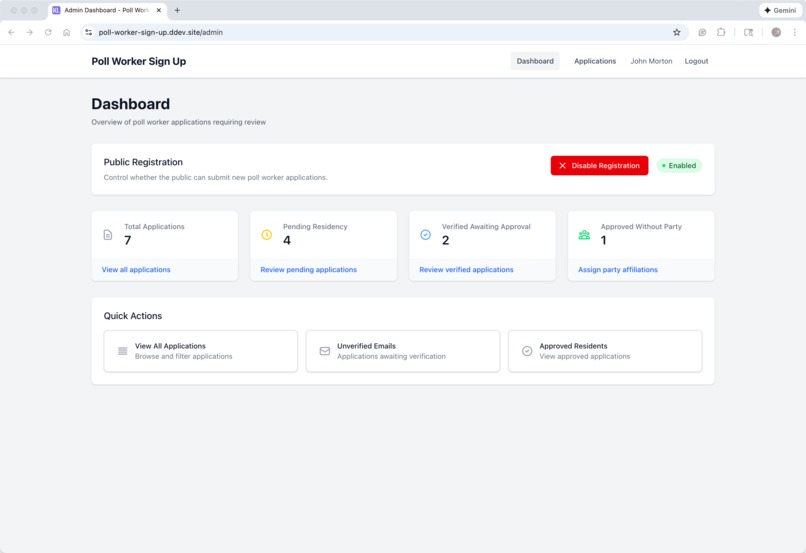This screenshot has width=806, height=553.
Task: Click the Approved Residents check-circle icon
Action: click(x=527, y=351)
